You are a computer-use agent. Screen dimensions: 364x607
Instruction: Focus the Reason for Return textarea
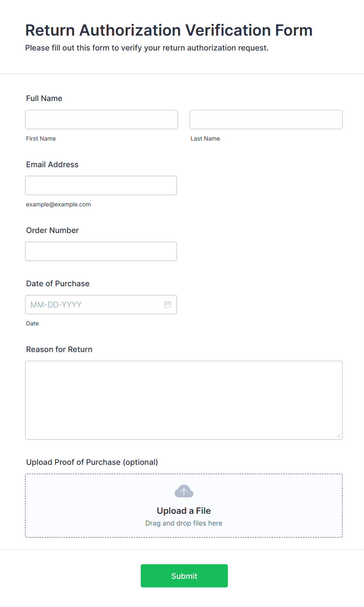coord(184,400)
